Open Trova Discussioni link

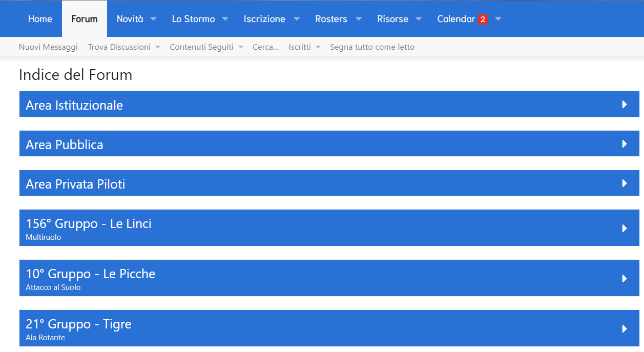click(119, 47)
